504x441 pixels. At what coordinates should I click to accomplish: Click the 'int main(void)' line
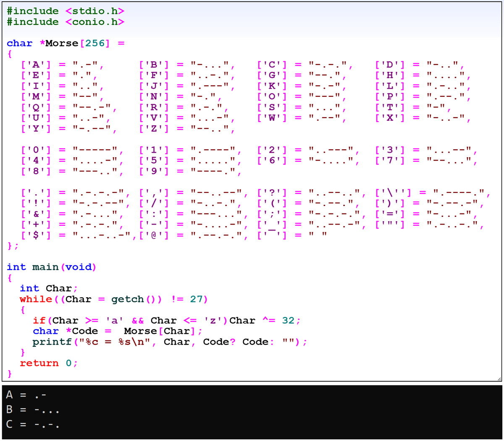coord(52,267)
